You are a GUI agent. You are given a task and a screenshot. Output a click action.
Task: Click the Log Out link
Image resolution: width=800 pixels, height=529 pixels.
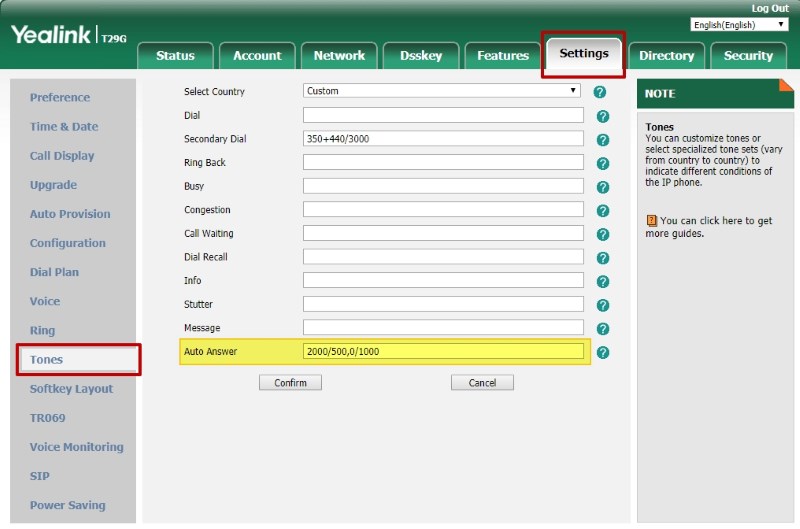770,8
